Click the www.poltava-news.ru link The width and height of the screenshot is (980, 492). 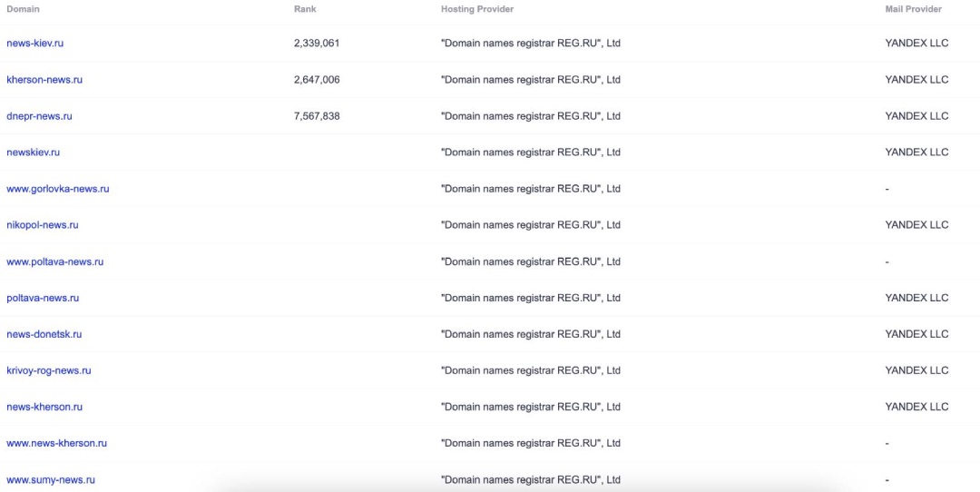(54, 261)
